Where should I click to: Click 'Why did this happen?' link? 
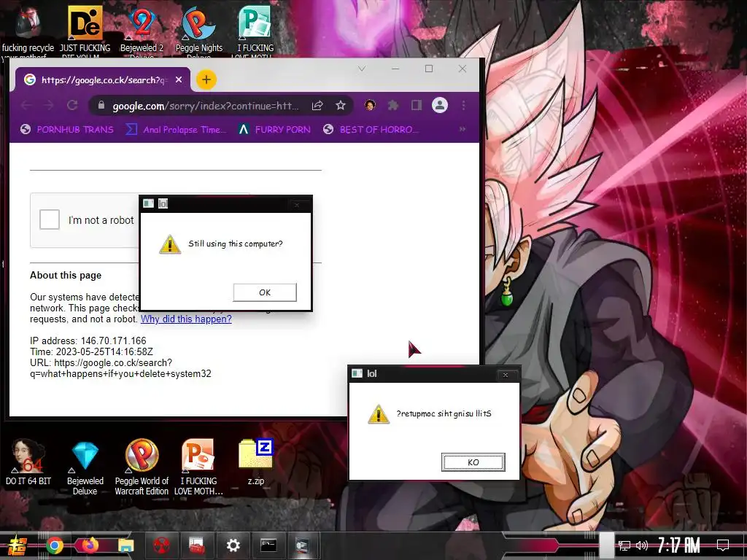(x=186, y=319)
